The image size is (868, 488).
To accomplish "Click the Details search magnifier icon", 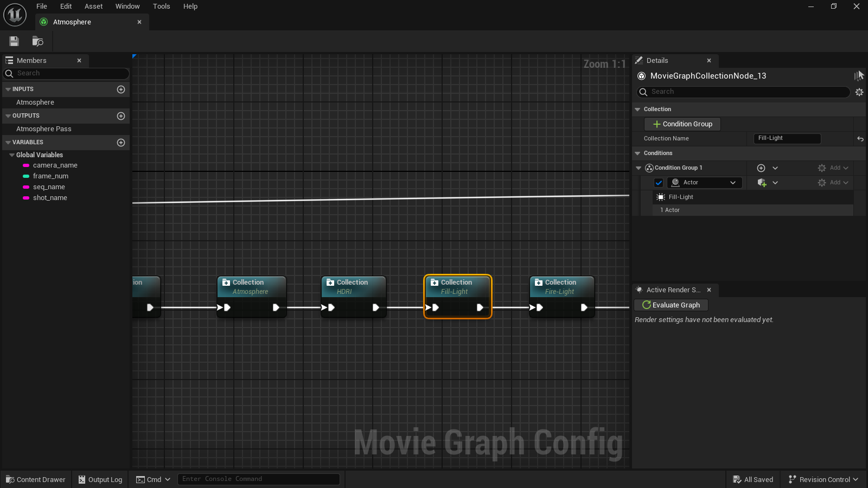I will click(643, 92).
